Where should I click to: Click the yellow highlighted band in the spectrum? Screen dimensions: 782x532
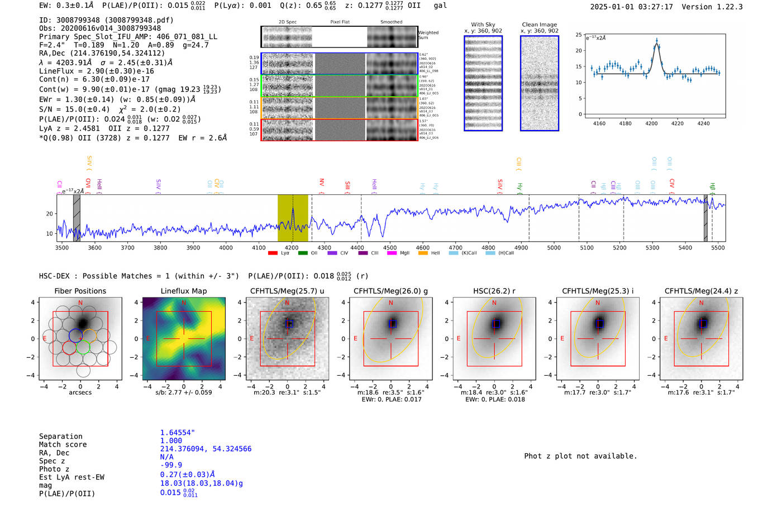pos(293,218)
